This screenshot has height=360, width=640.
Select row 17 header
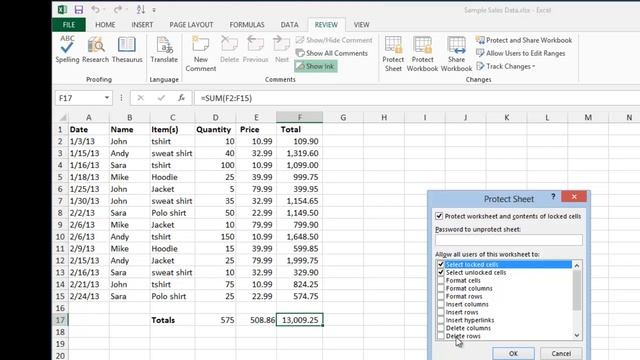60,320
